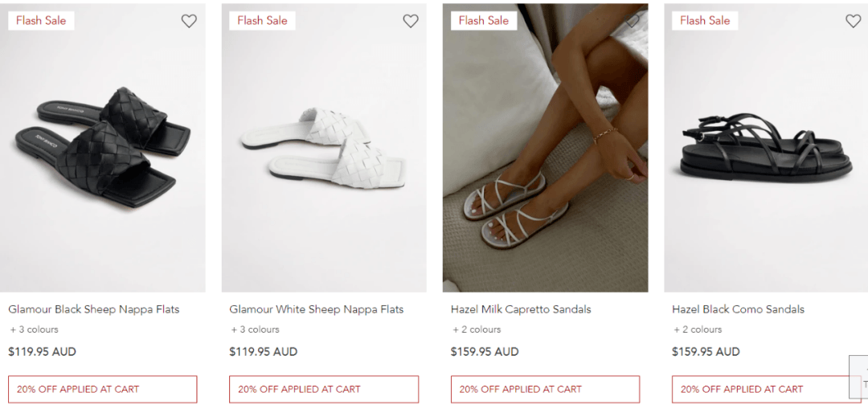Open Glamour Black Sheep Nappa Flats title link

coord(93,309)
